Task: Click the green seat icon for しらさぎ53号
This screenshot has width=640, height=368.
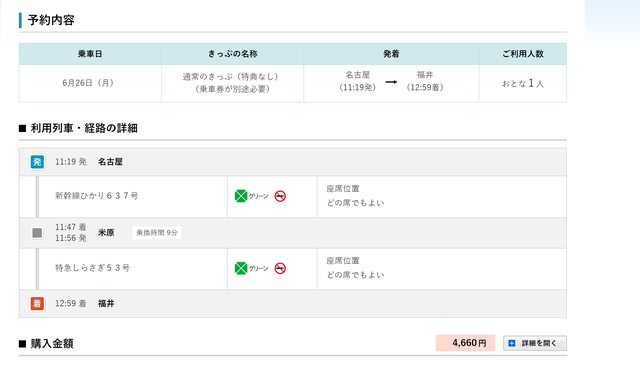Action: 241,268
